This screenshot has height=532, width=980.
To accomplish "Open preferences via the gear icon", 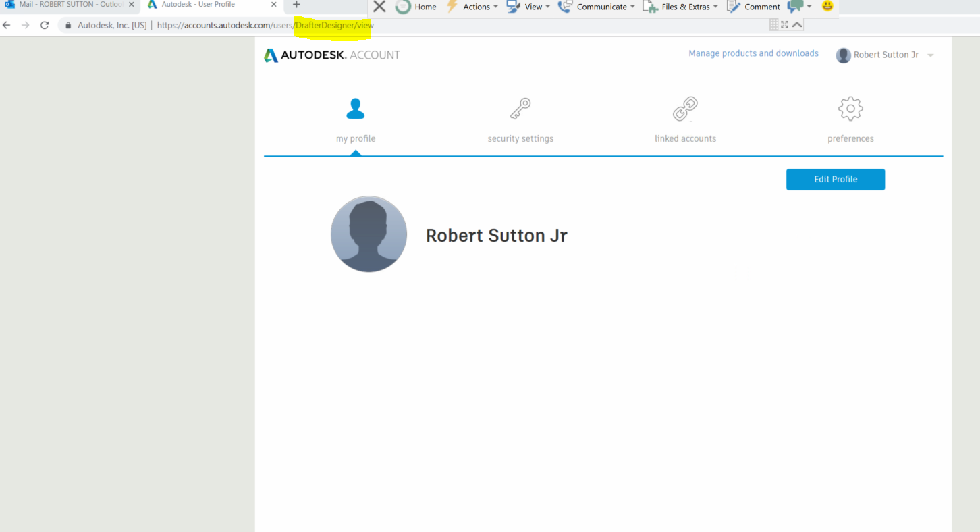I will click(850, 108).
